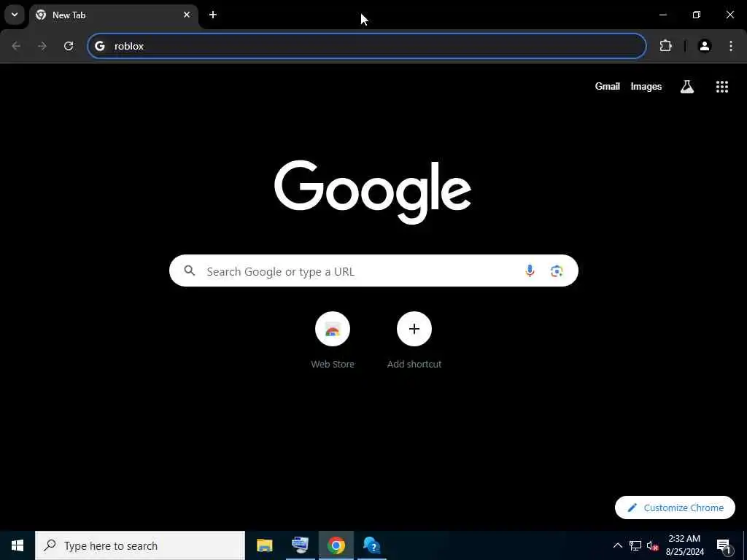747x560 pixels.
Task: Open the clock showing 2:32 AM
Action: 684,545
